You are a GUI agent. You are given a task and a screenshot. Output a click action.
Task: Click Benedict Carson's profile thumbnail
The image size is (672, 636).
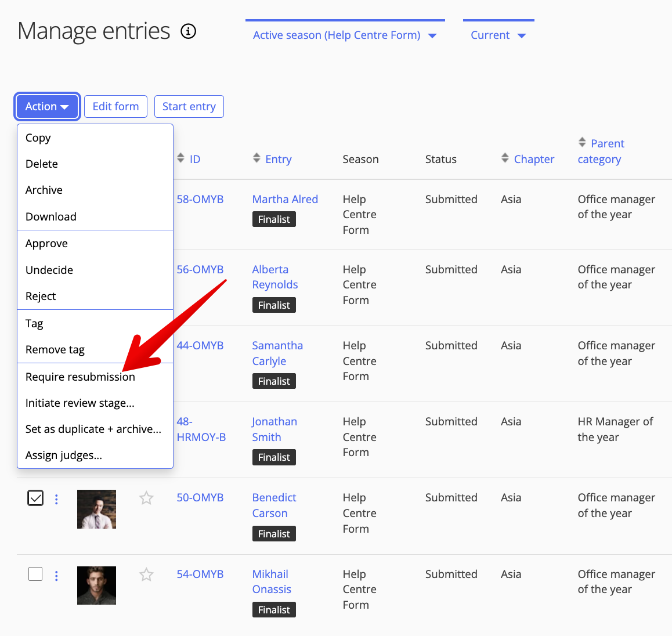click(x=96, y=509)
